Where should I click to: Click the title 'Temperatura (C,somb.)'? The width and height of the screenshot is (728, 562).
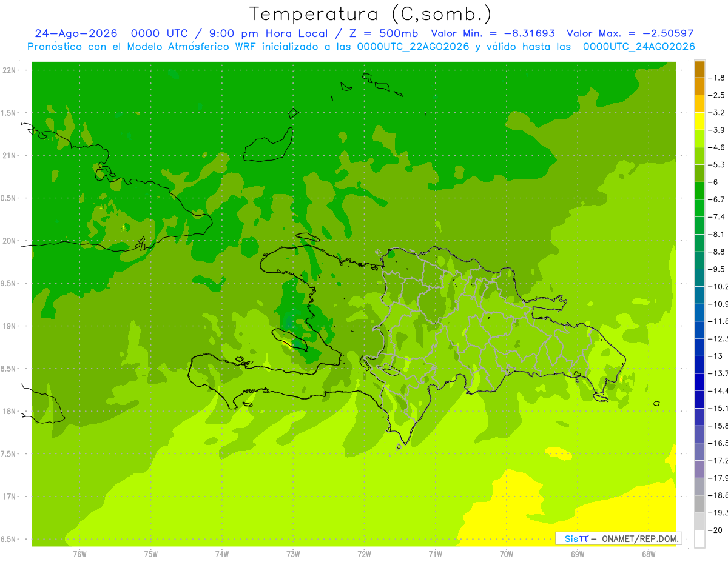coord(371,13)
